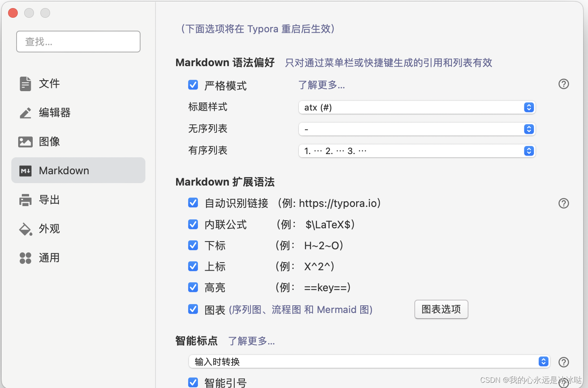The width and height of the screenshot is (588, 388).
Task: Open 了解更多 link next to 智能标点
Action: click(x=252, y=341)
